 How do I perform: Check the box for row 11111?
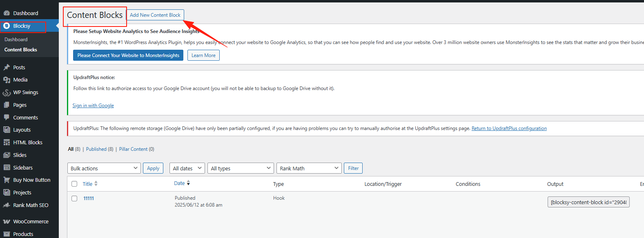[74, 198]
